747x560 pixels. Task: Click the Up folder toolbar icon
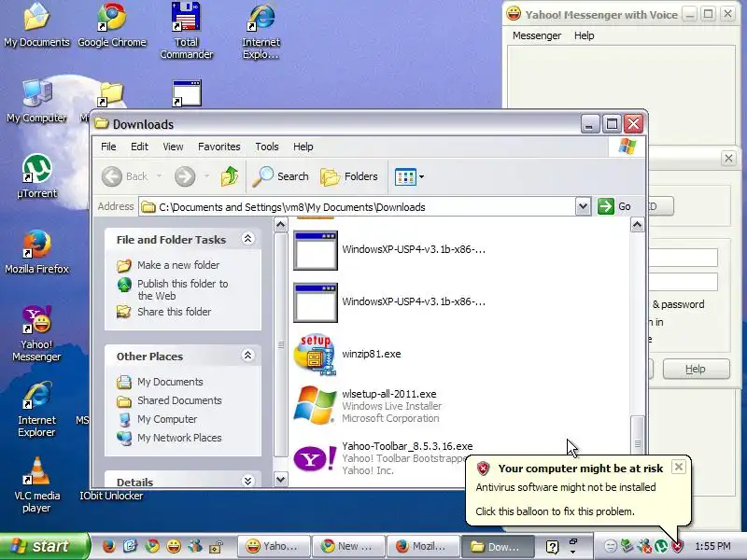229,176
